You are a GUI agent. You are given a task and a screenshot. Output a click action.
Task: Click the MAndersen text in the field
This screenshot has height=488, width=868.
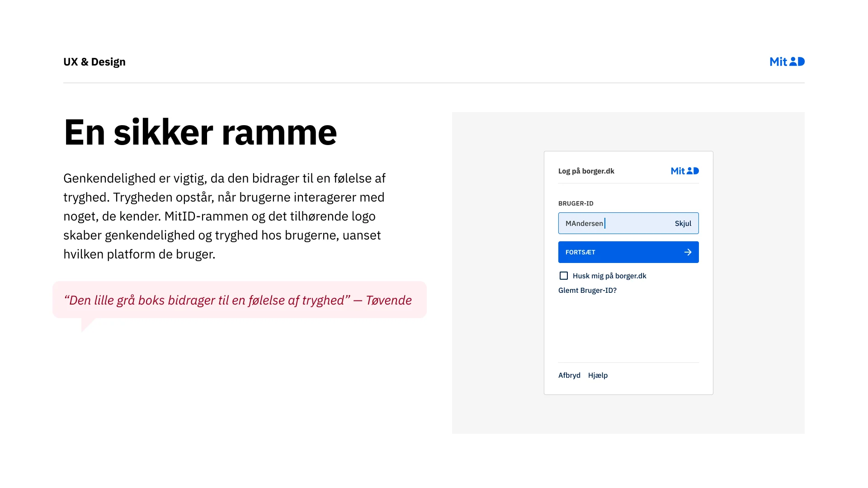584,223
